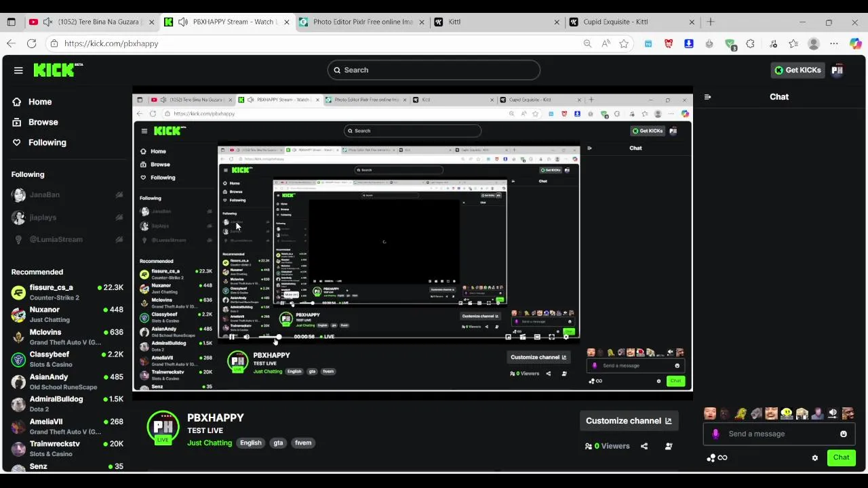This screenshot has width=868, height=488.
Task: Mute PBXHAPPY Stream tab audio
Action: pos(182,22)
